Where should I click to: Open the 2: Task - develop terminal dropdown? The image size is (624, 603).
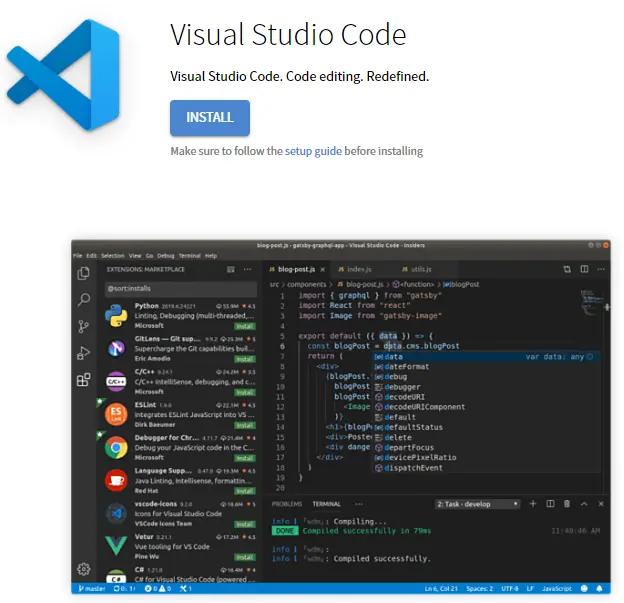[477, 504]
